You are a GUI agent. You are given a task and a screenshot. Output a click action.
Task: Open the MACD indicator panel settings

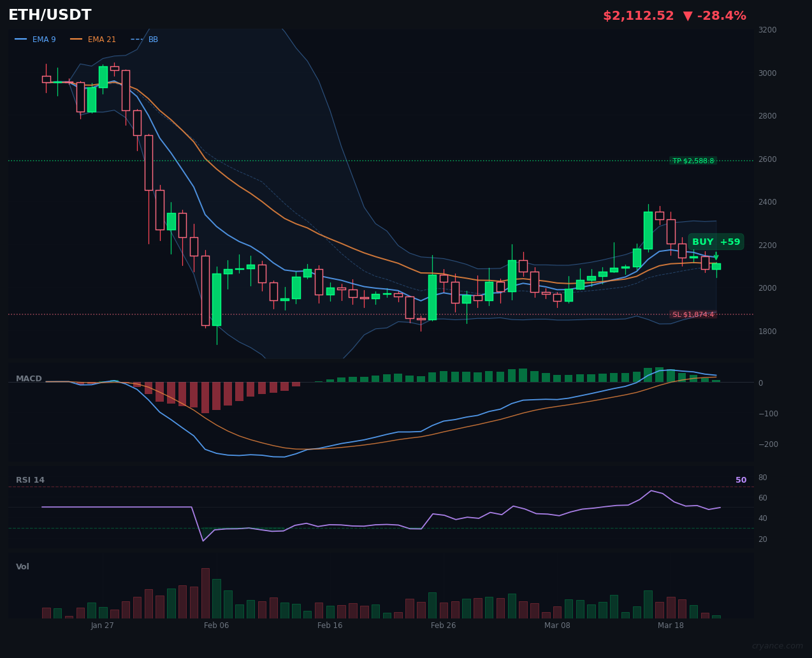(x=29, y=378)
